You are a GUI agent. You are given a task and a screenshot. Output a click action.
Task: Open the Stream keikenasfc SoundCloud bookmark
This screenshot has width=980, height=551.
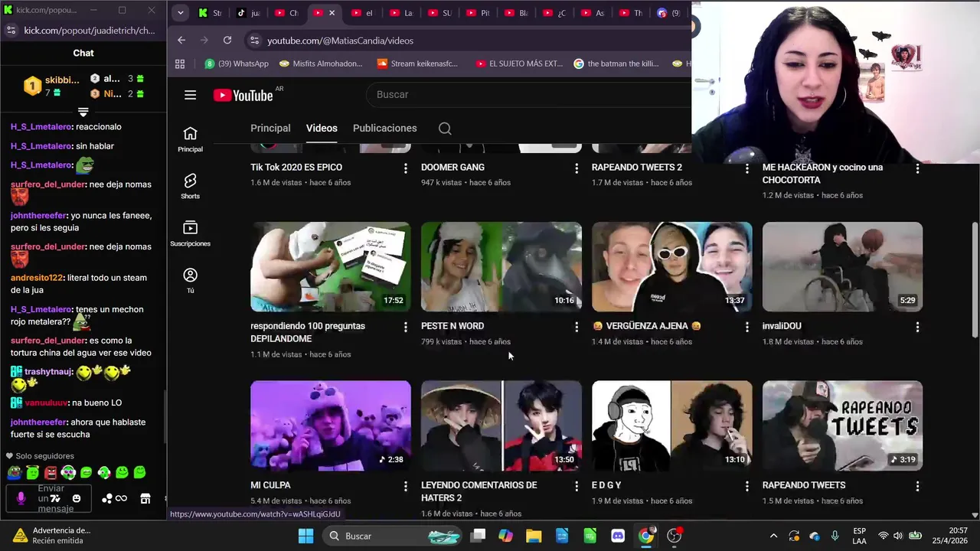[418, 64]
